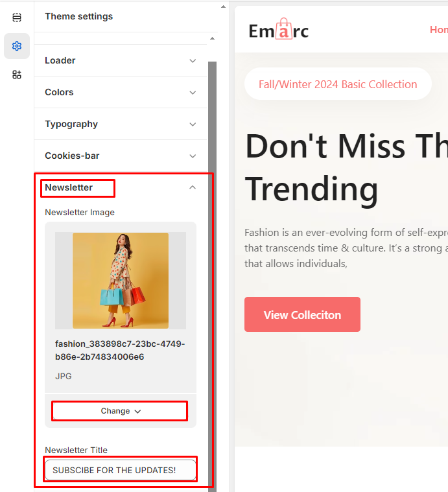The width and height of the screenshot is (448, 492).
Task: Open the Sections icon in sidebar
Action: coord(17,18)
